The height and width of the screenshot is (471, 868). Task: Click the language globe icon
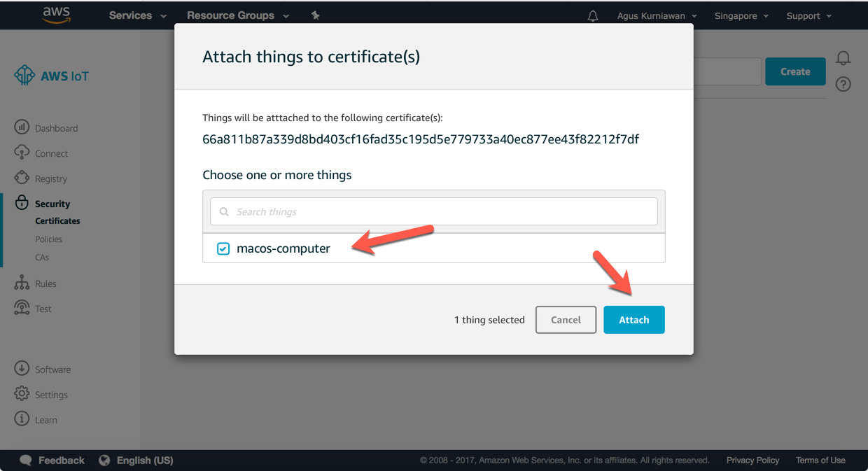click(105, 461)
